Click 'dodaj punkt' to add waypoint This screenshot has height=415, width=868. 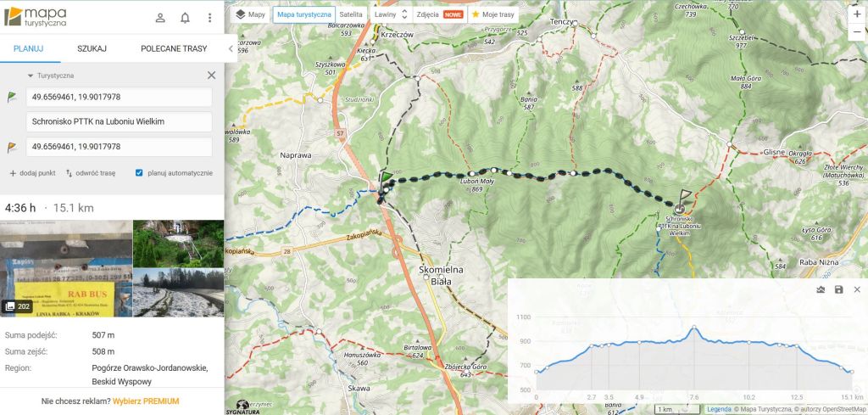pos(32,173)
